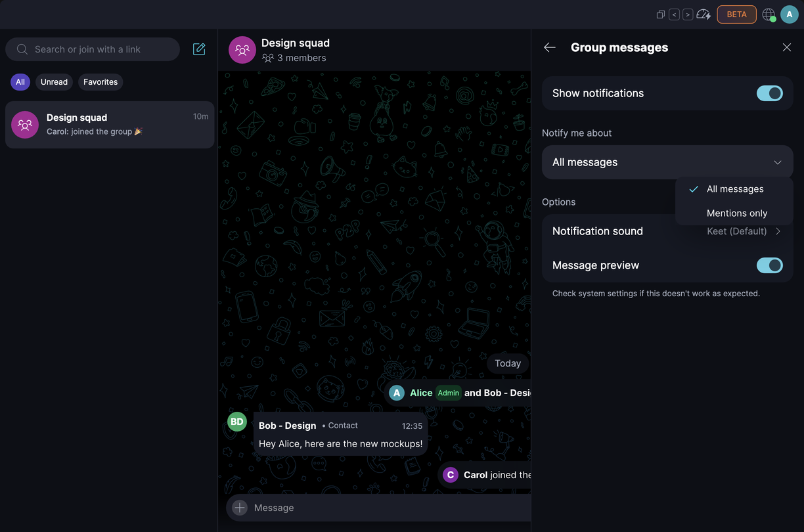Click Bob - Design sender name
This screenshot has width=804, height=532.
(287, 426)
